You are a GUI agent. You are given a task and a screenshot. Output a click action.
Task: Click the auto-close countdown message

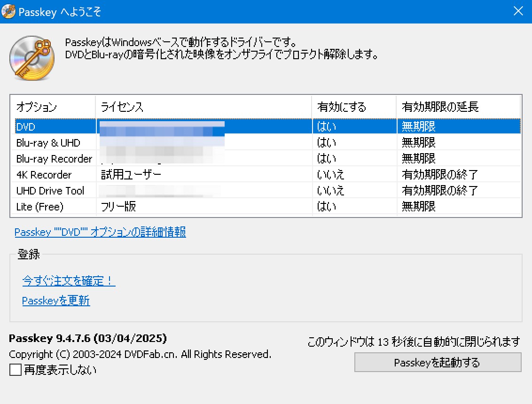point(414,342)
